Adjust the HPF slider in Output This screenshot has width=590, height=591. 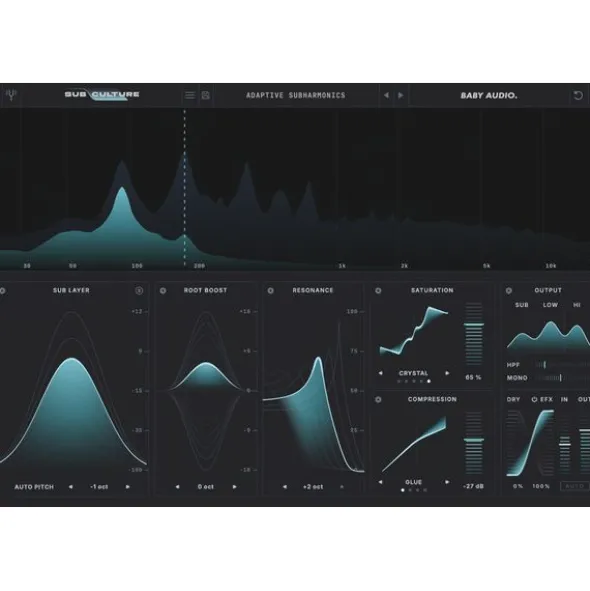pyautogui.click(x=562, y=365)
